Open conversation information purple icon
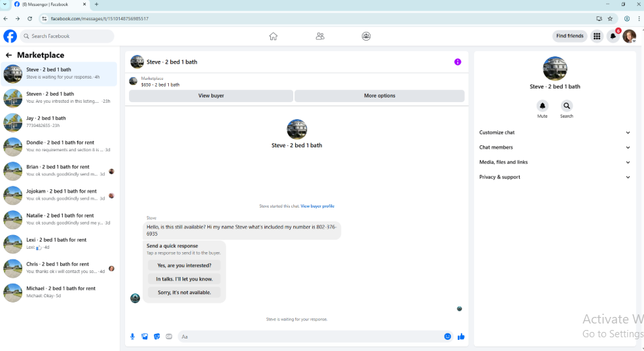The height and width of the screenshot is (351, 644). (457, 62)
